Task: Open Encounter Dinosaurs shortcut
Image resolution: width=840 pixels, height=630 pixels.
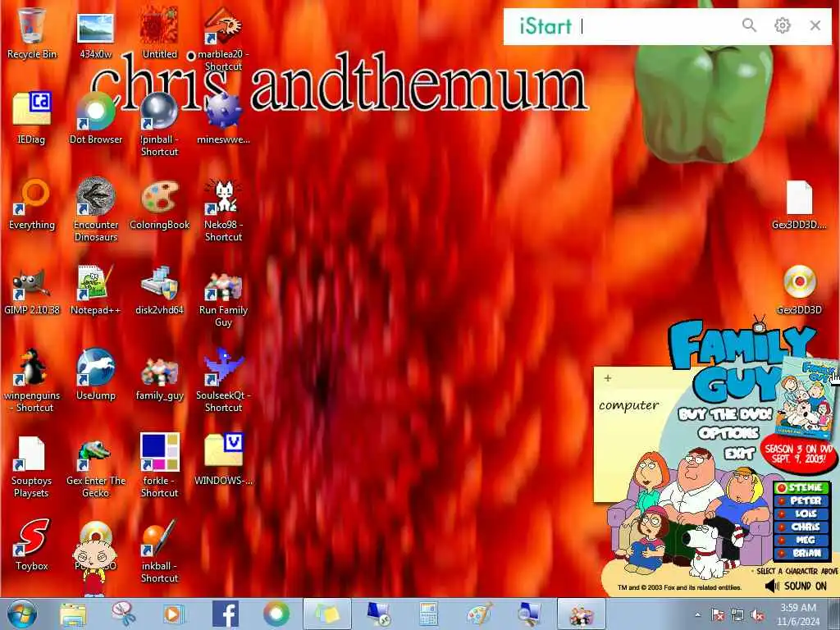Action: click(x=95, y=209)
